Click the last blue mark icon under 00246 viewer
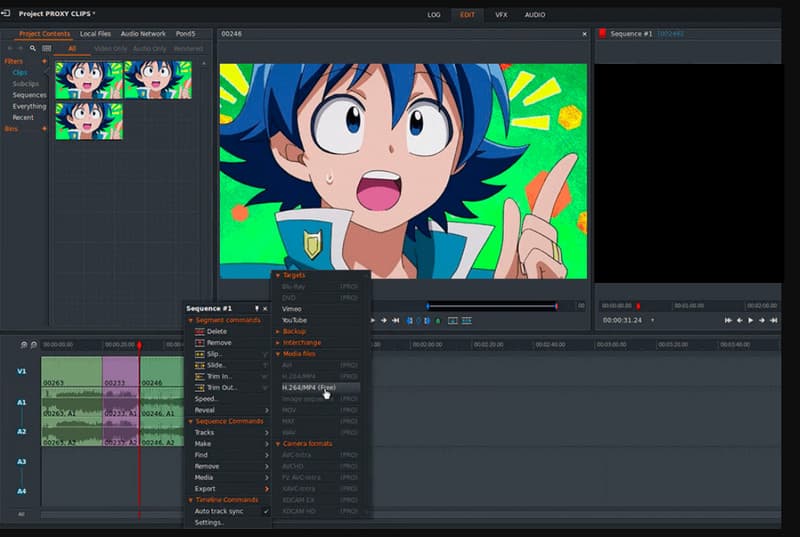 [x=427, y=320]
